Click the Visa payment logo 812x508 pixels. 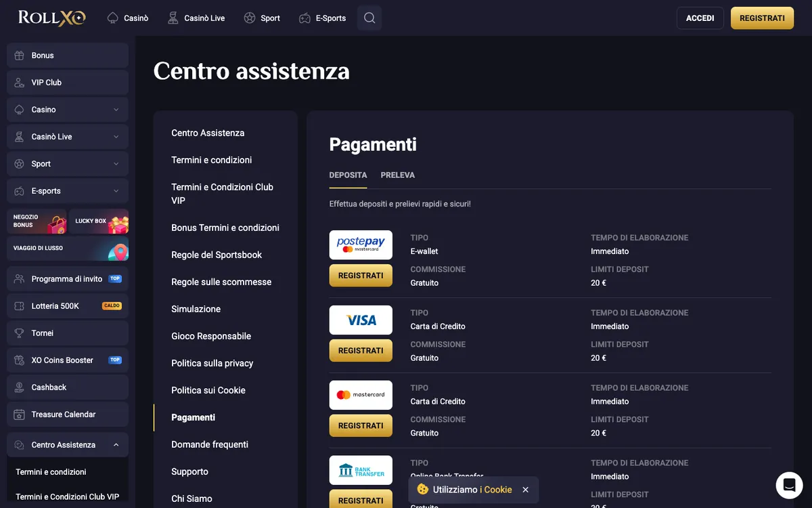[x=361, y=320]
